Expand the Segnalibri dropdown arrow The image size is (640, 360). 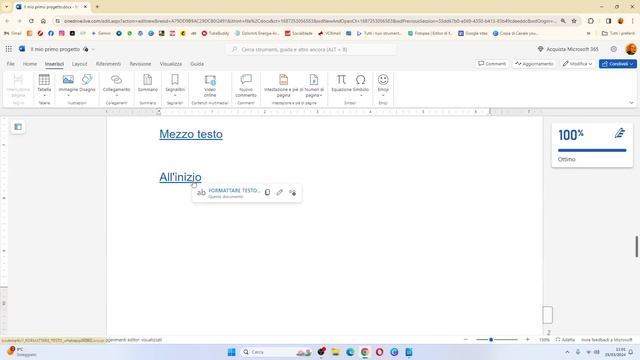click(x=175, y=96)
